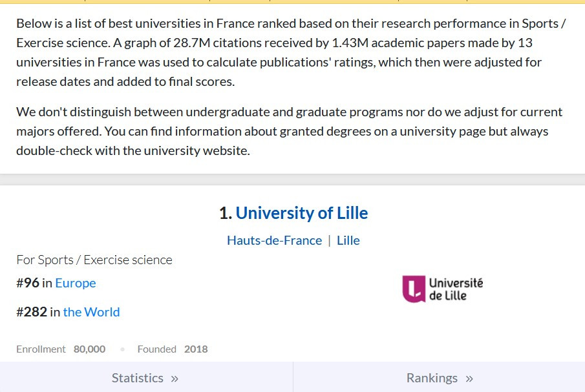Open the University of Lille page link
The image size is (585, 392).
301,213
